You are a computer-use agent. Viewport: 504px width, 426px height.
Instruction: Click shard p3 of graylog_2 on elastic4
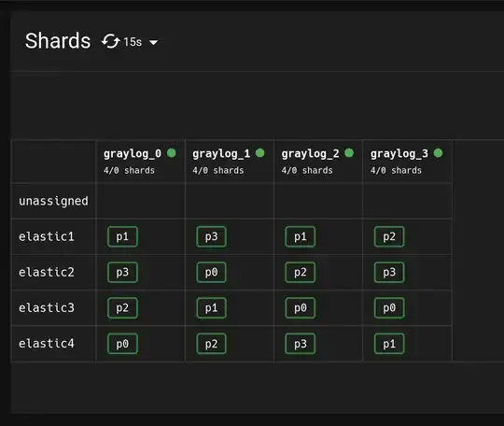pos(301,344)
